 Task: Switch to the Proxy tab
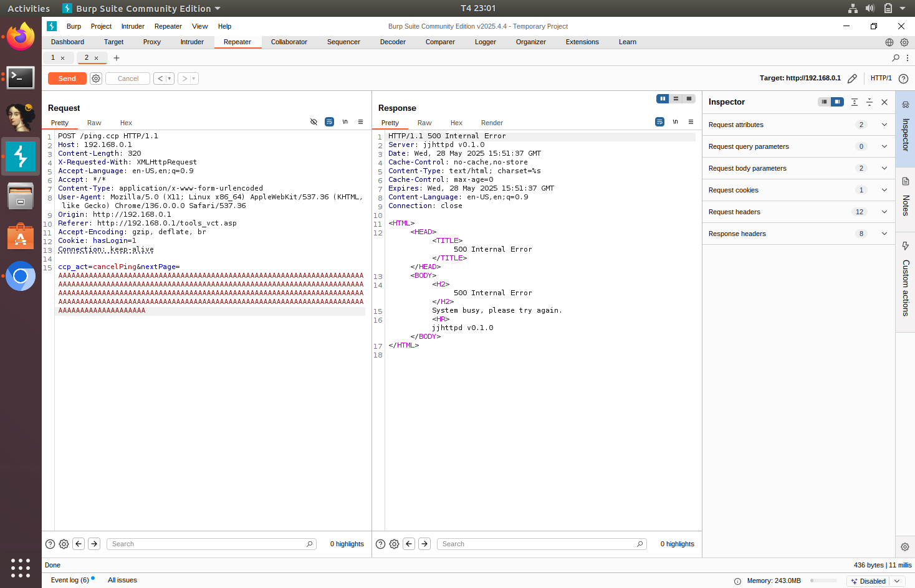[x=152, y=42]
